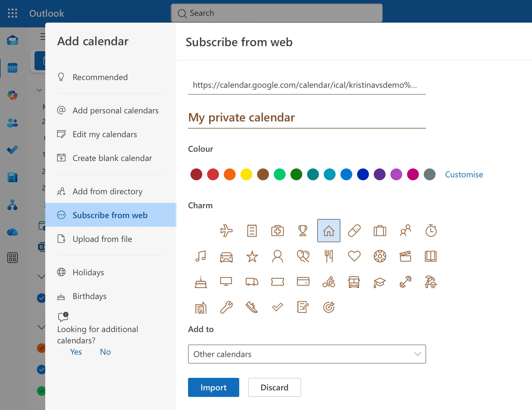Open the Microsoft app launcher grid
Image resolution: width=532 pixels, height=410 pixels.
point(12,13)
